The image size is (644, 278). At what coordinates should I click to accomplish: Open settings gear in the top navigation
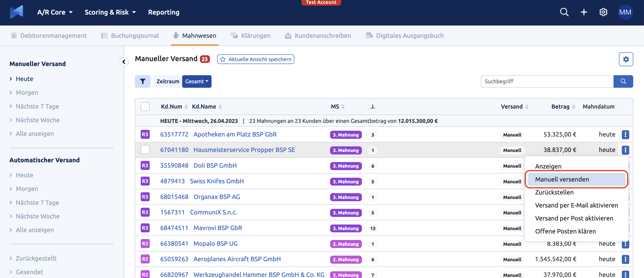[x=603, y=12]
